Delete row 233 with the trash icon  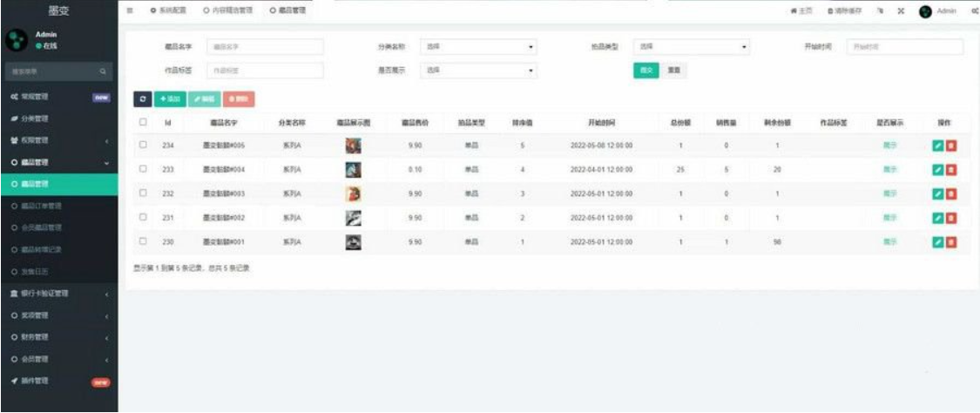point(950,169)
